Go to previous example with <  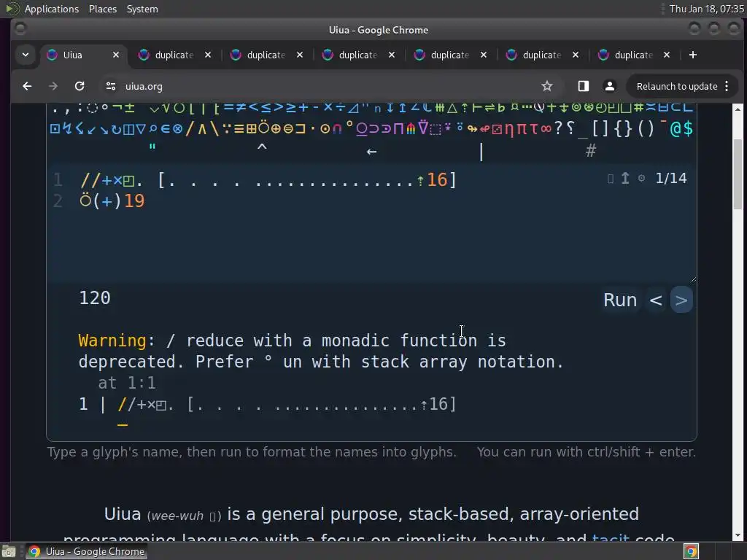pos(656,300)
